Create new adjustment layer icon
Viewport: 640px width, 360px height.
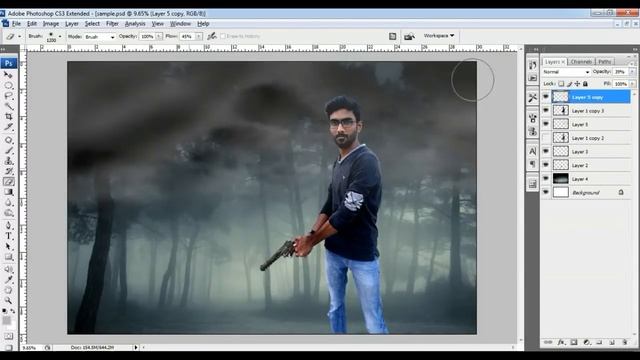click(x=587, y=342)
